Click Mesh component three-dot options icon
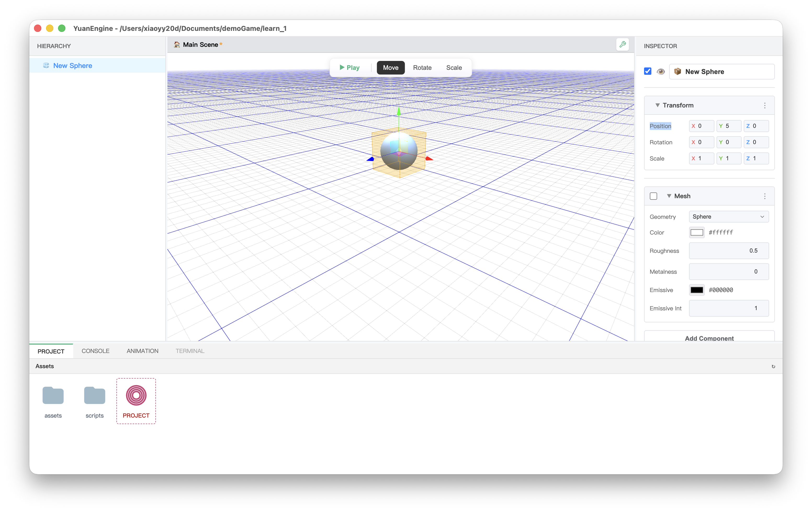This screenshot has height=513, width=812. point(765,196)
